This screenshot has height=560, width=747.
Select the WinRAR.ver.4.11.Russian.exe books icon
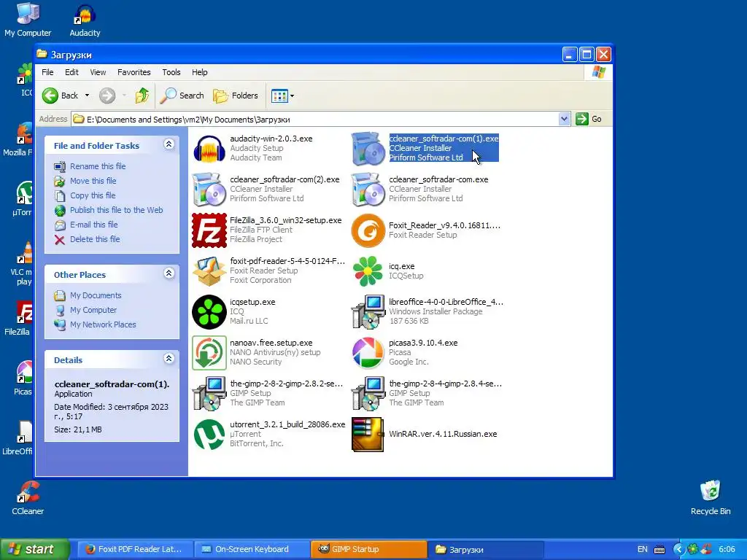(368, 435)
